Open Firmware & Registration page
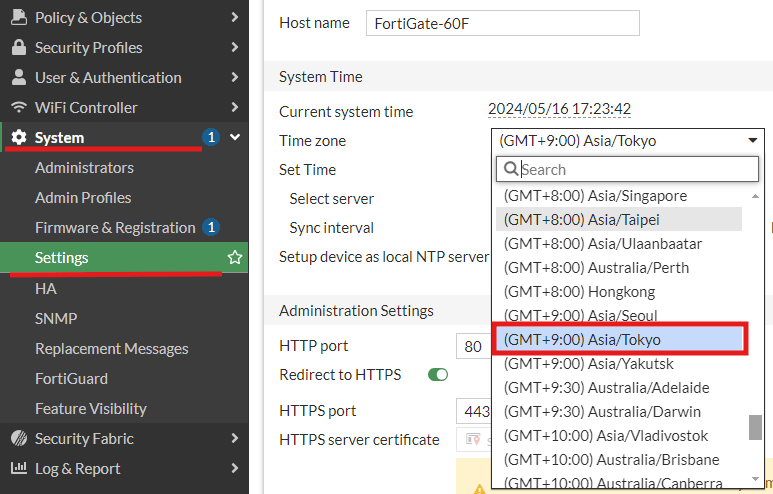Screen dimensions: 773x494 [115, 228]
